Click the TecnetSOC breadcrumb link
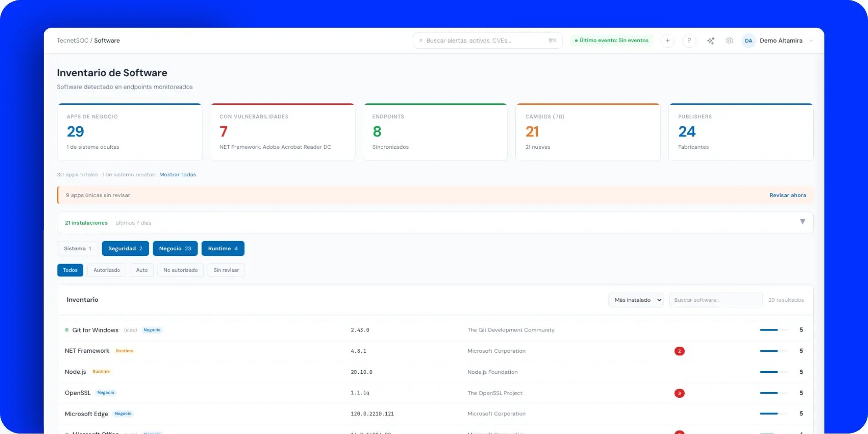This screenshot has width=868, height=434. point(73,40)
